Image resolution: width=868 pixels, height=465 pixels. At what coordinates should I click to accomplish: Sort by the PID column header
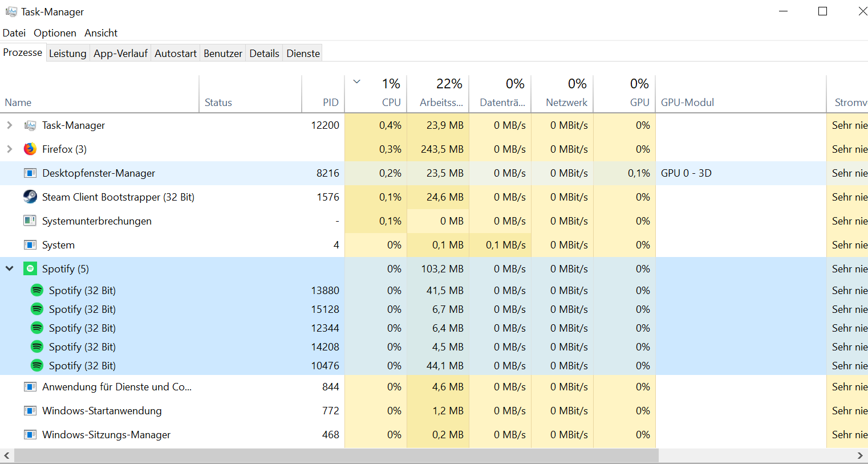[x=323, y=94]
